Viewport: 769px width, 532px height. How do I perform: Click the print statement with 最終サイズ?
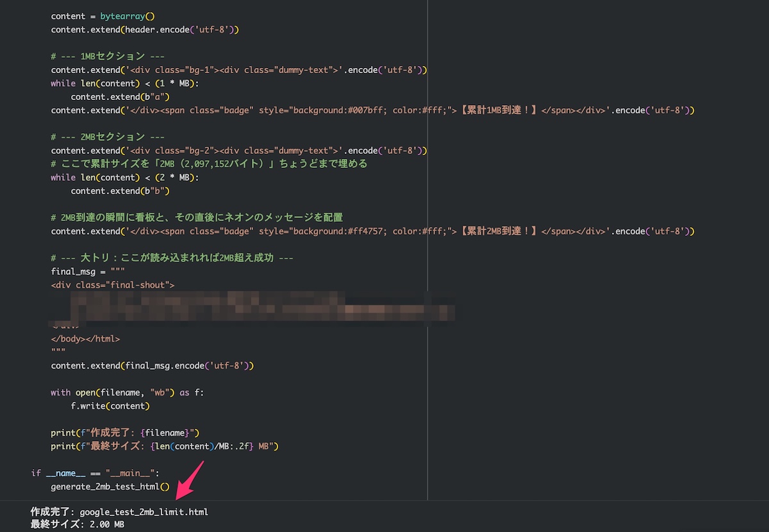pos(165,446)
